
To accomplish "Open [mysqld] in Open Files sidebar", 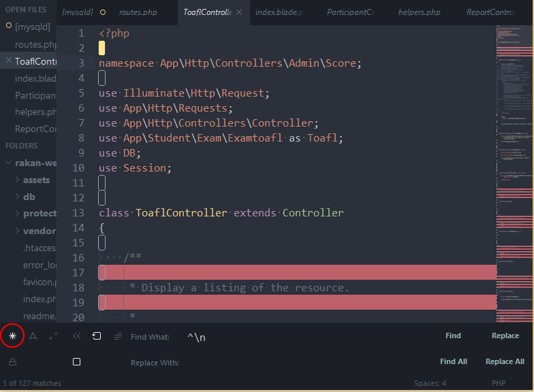I will [33, 27].
